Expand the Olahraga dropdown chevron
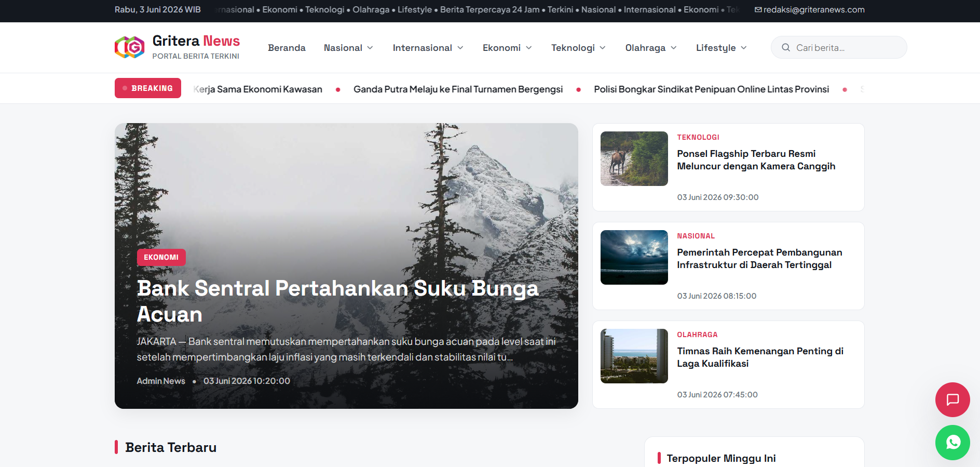Screen dimensions: 980x467 tap(674, 48)
